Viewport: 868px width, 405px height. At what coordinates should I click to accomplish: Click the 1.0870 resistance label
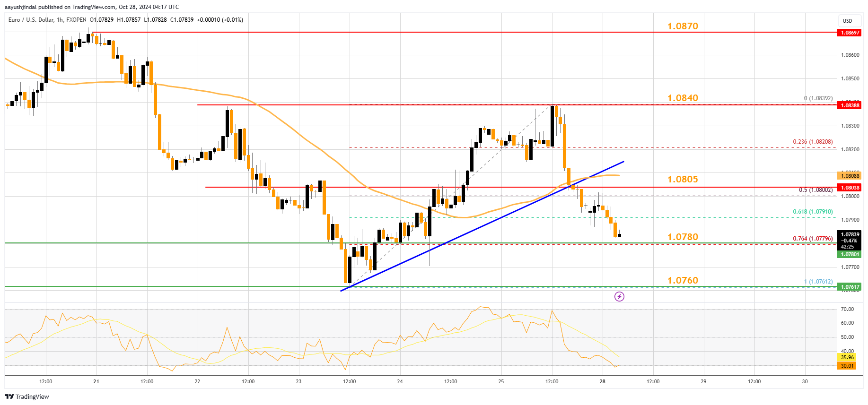(x=683, y=26)
